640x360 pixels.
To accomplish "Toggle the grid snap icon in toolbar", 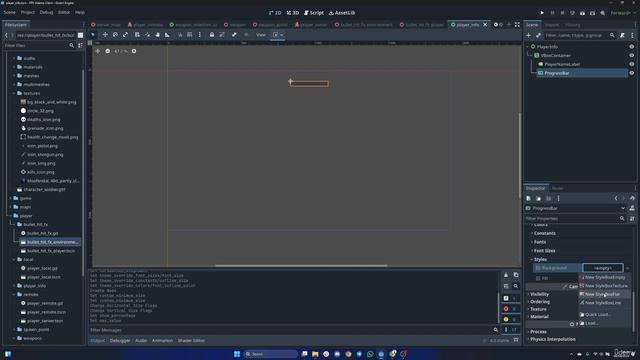I will pos(190,35).
